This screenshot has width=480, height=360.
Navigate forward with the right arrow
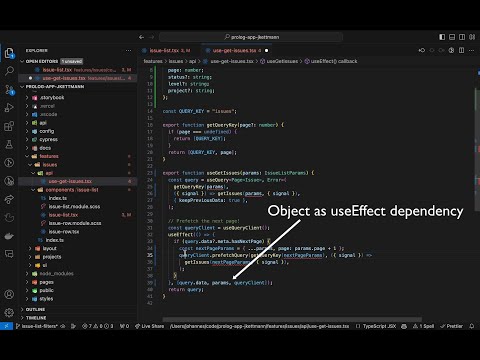tap(152, 37)
